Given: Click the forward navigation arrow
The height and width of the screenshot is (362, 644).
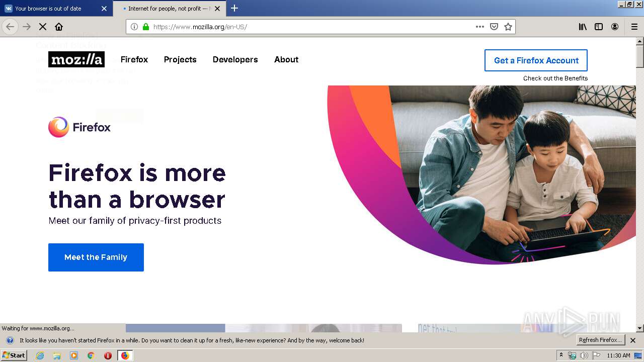Looking at the screenshot, I should 27,27.
